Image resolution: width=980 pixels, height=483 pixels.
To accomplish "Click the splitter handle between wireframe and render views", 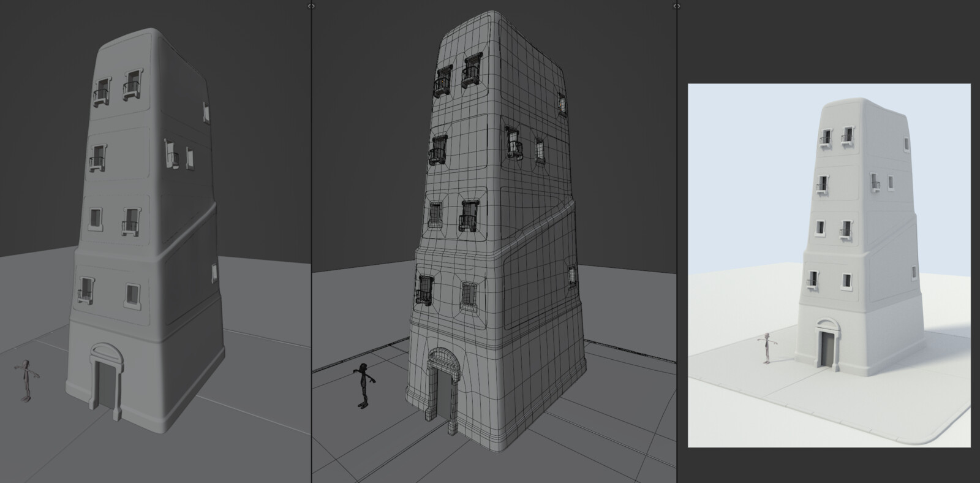I will [x=676, y=6].
